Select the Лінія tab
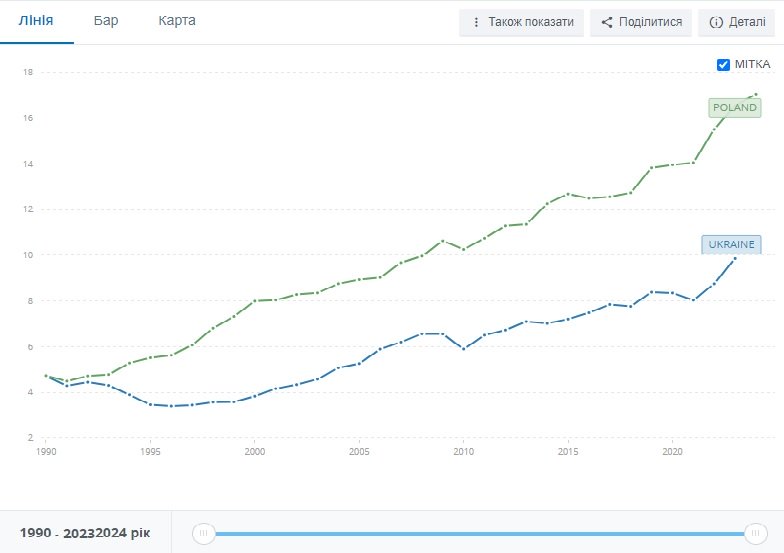The image size is (784, 553). click(36, 20)
